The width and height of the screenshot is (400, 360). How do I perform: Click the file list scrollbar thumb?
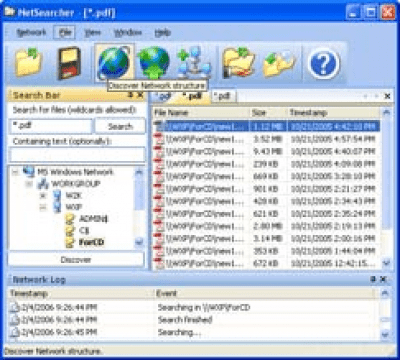point(386,173)
